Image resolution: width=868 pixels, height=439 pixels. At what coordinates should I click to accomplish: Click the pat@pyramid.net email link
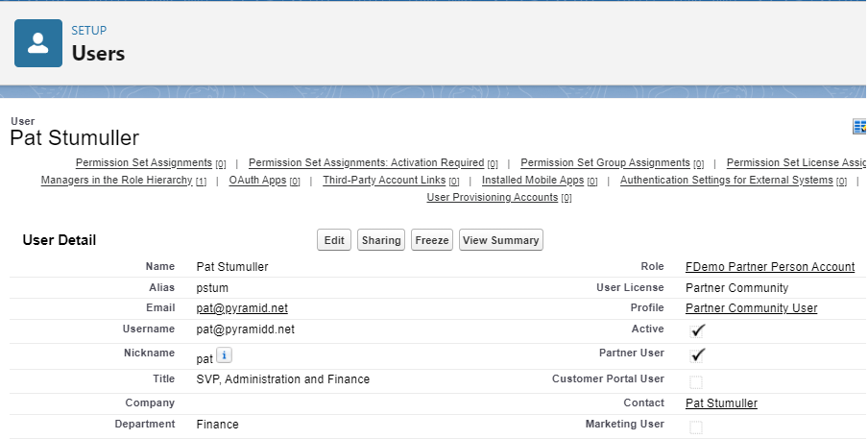pos(242,308)
